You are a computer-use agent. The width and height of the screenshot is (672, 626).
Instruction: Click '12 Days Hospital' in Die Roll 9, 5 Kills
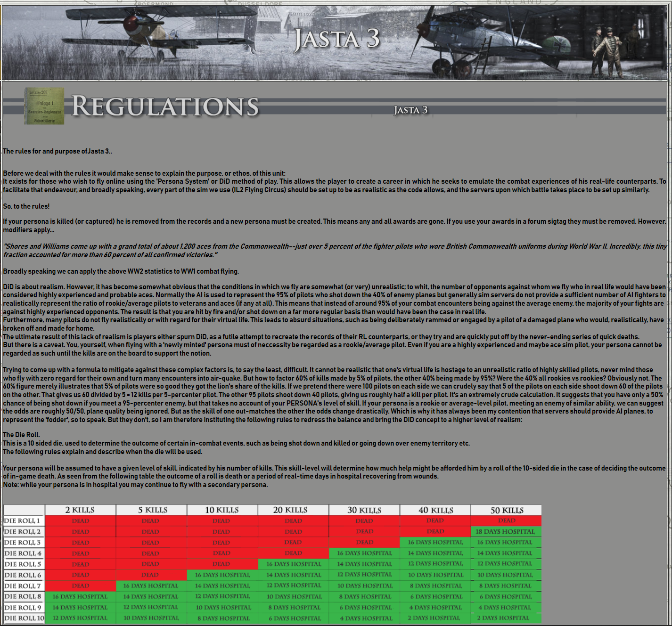[x=151, y=607]
